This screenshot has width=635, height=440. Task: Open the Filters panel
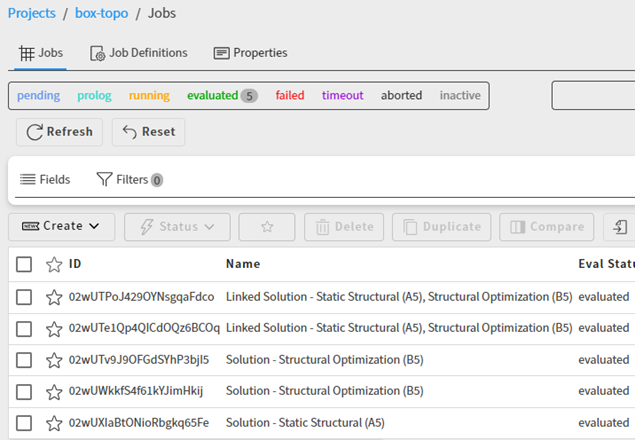[129, 179]
